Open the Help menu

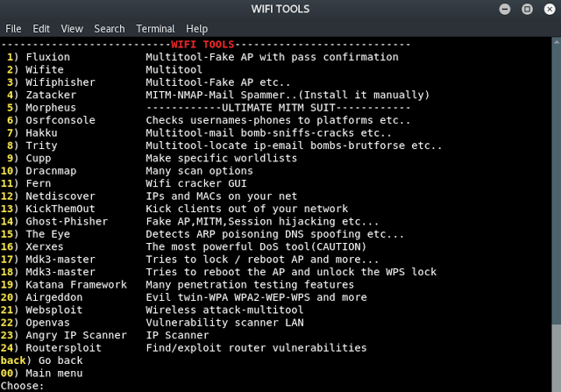[x=197, y=28]
